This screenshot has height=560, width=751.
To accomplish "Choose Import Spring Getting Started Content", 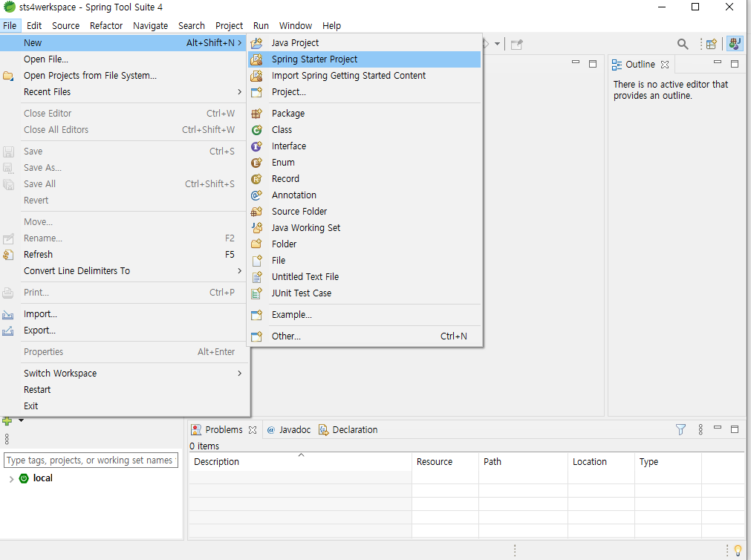I will 365,76.
